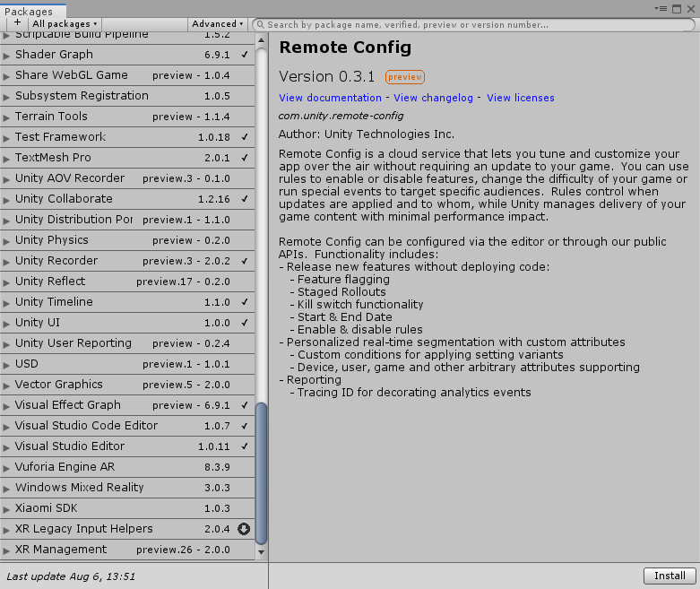The height and width of the screenshot is (589, 700).
Task: Expand the Unity Recorder entry
Action: click(x=6, y=262)
